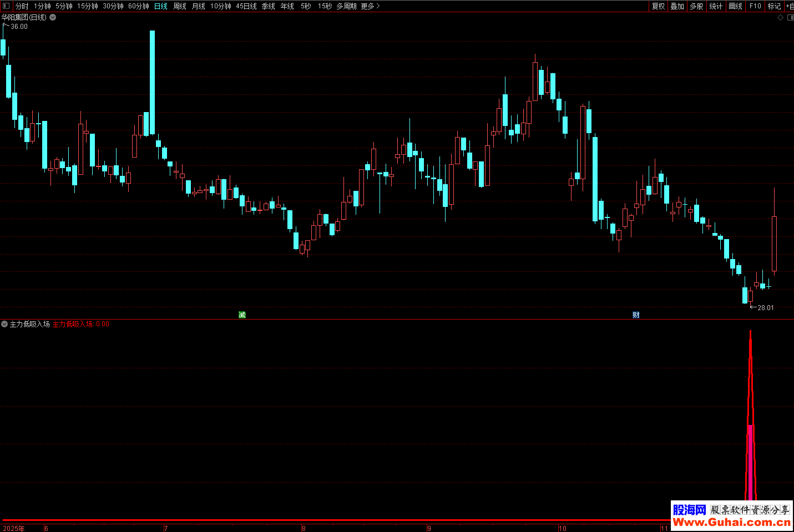Click the diamond icon at chart top-right
This screenshot has height=532, width=794.
[780, 18]
